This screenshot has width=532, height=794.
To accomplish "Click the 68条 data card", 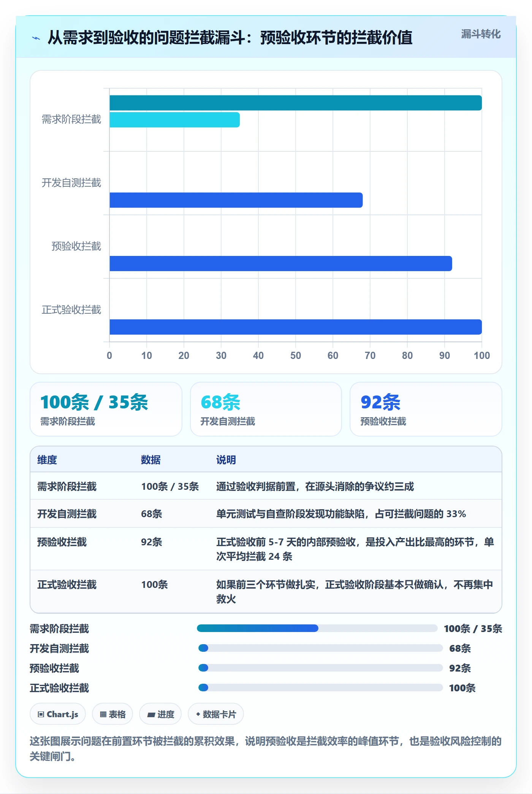I will coord(266,409).
